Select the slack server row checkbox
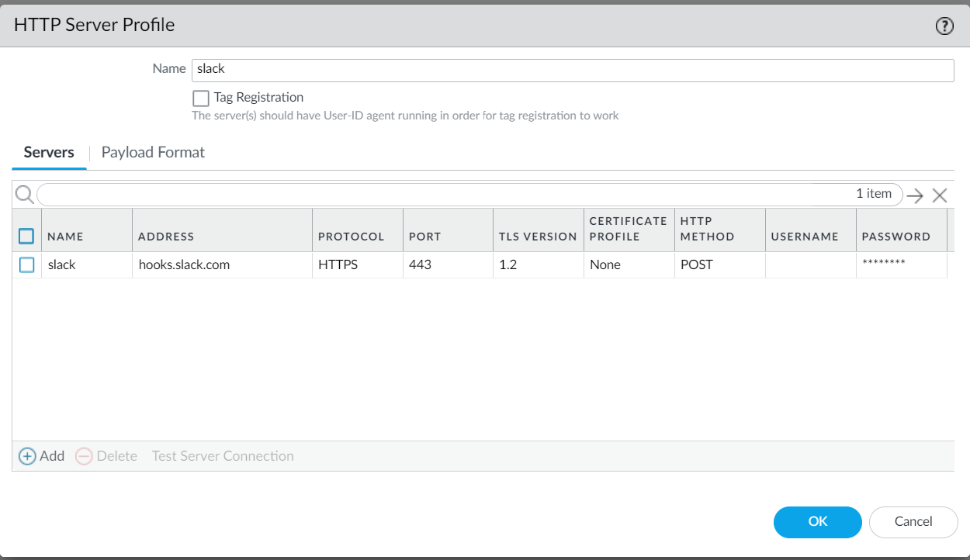Screen dimensions: 970x560 point(27,264)
